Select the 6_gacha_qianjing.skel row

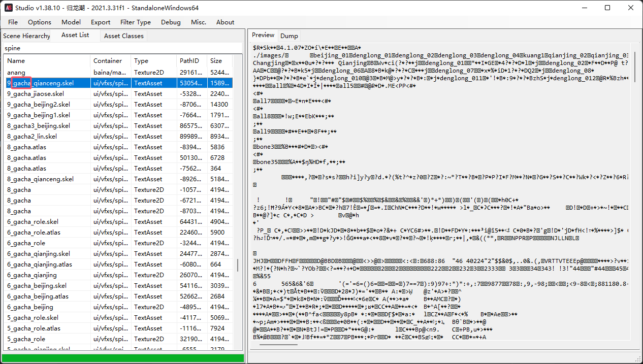pos(119,253)
